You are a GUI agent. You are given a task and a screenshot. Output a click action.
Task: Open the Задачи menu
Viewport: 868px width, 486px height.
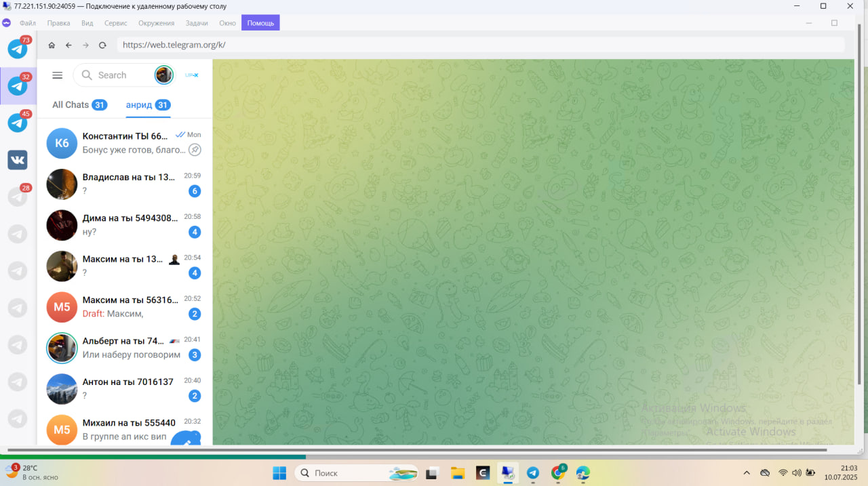point(197,23)
